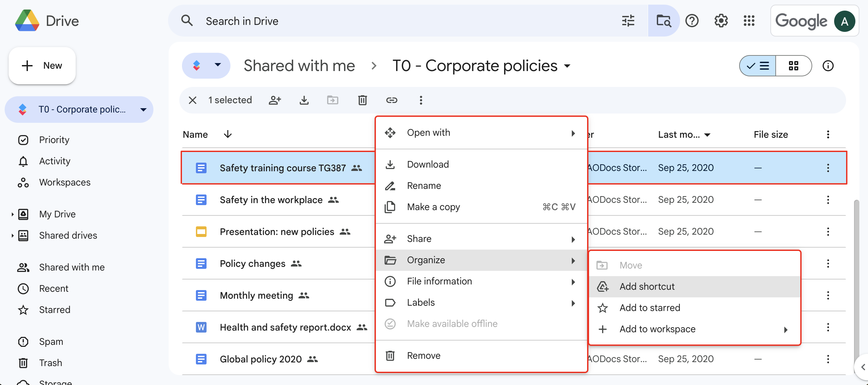The image size is (868, 385).
Task: Expand Open with submenu
Action: tap(481, 133)
